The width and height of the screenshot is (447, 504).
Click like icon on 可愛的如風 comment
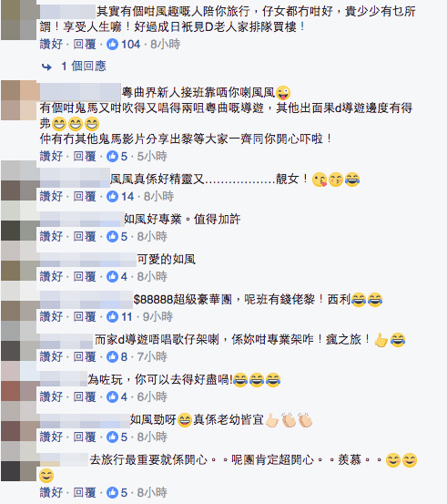tap(112, 276)
